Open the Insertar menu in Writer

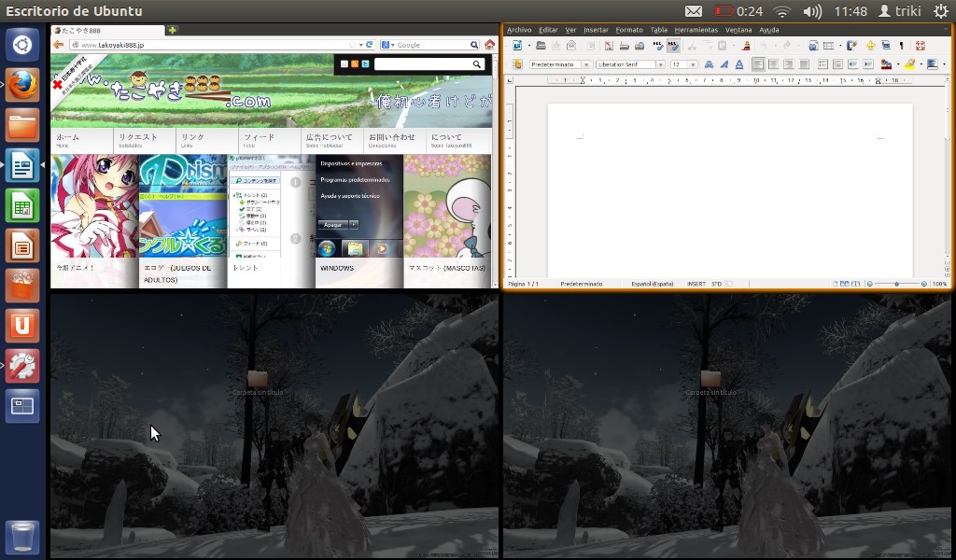coord(596,30)
